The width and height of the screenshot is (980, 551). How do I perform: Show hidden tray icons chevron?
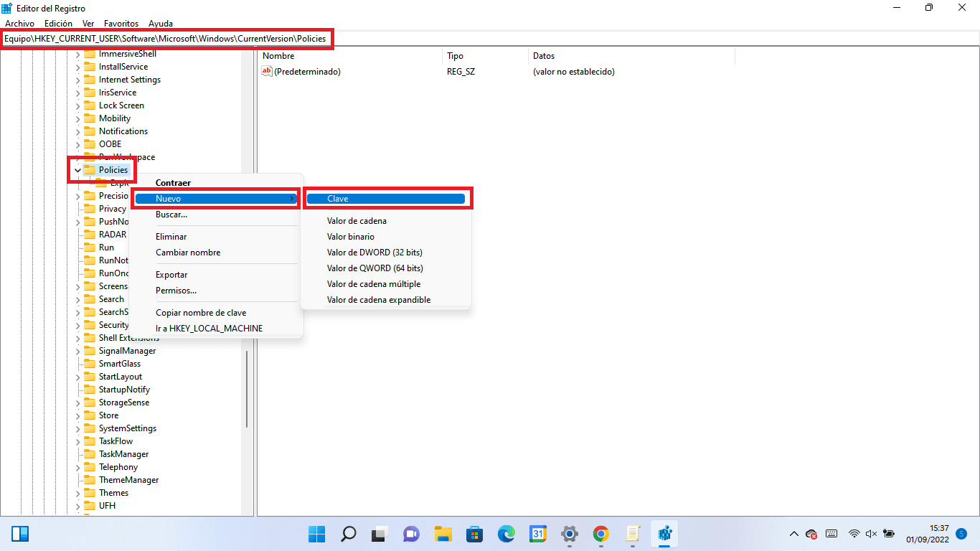click(794, 534)
